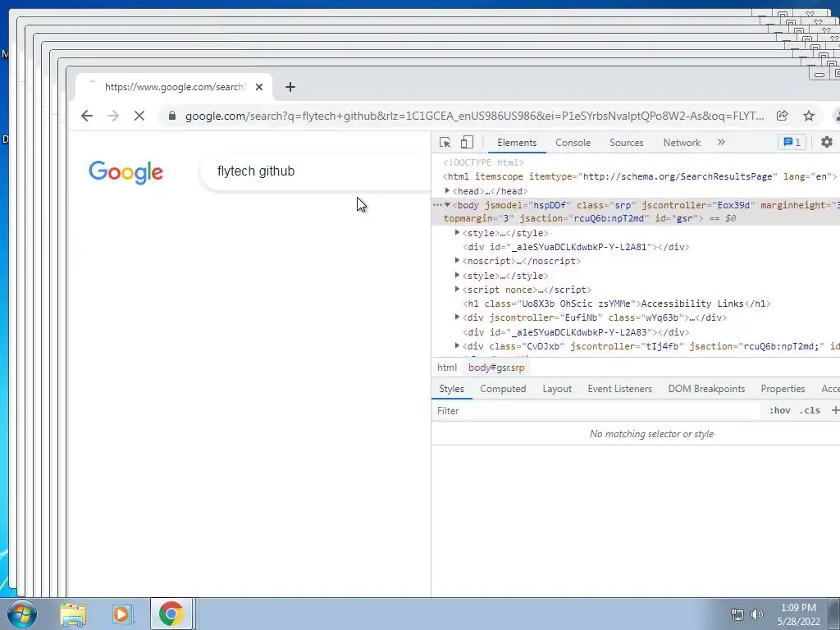Collapse the body element node

click(447, 205)
